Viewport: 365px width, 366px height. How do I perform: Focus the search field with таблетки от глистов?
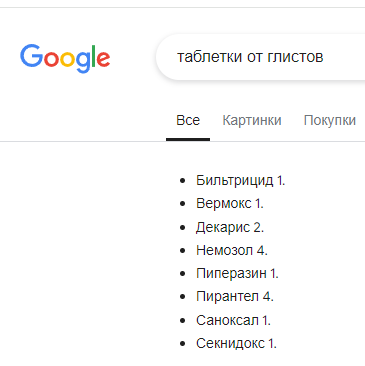[261, 57]
